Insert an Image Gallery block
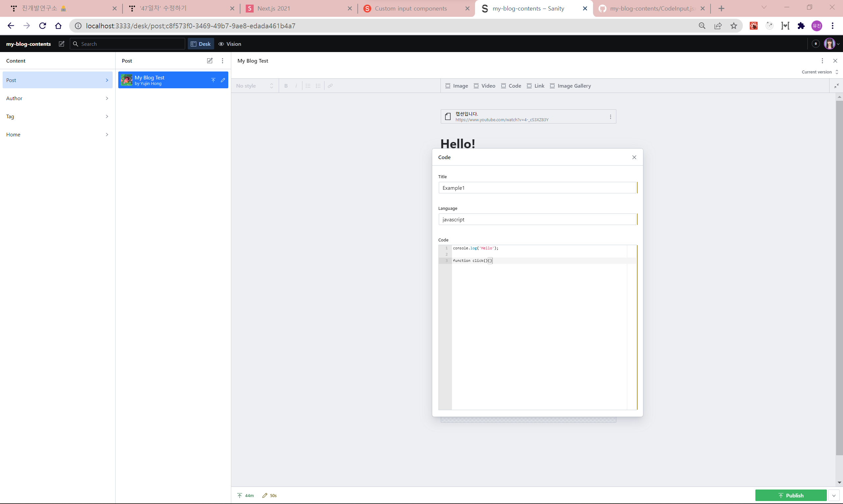The image size is (843, 504). (x=570, y=86)
